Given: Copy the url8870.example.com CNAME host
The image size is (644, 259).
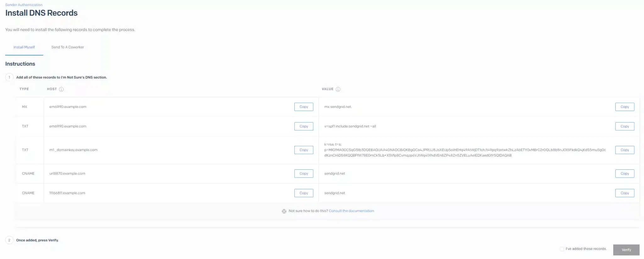Looking at the screenshot, I should coord(304,174).
